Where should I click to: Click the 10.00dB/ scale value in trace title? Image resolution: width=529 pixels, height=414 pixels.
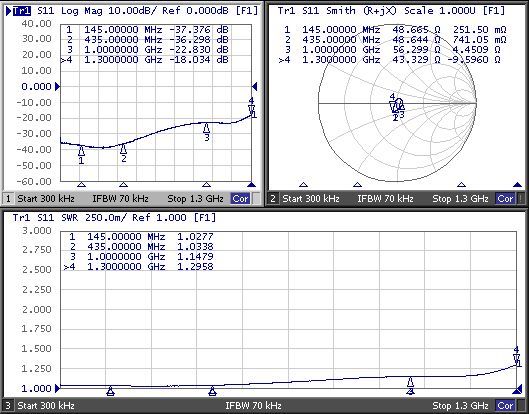[x=133, y=11]
